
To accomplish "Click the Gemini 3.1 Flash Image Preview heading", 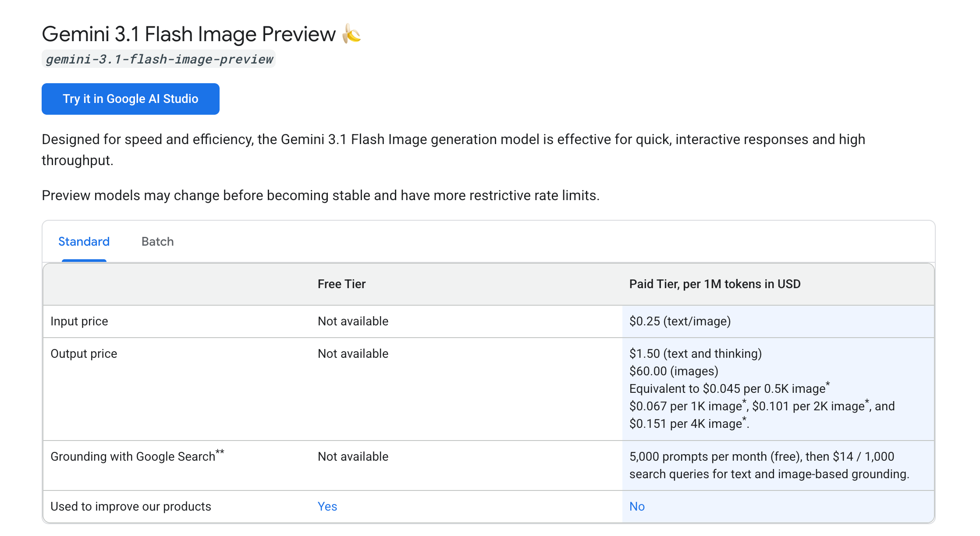I will [188, 34].
